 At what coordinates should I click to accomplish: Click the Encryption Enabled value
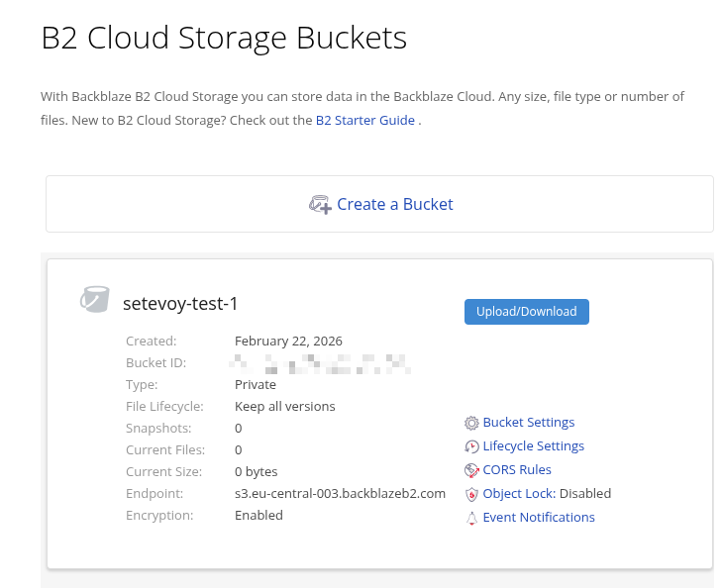tap(258, 516)
